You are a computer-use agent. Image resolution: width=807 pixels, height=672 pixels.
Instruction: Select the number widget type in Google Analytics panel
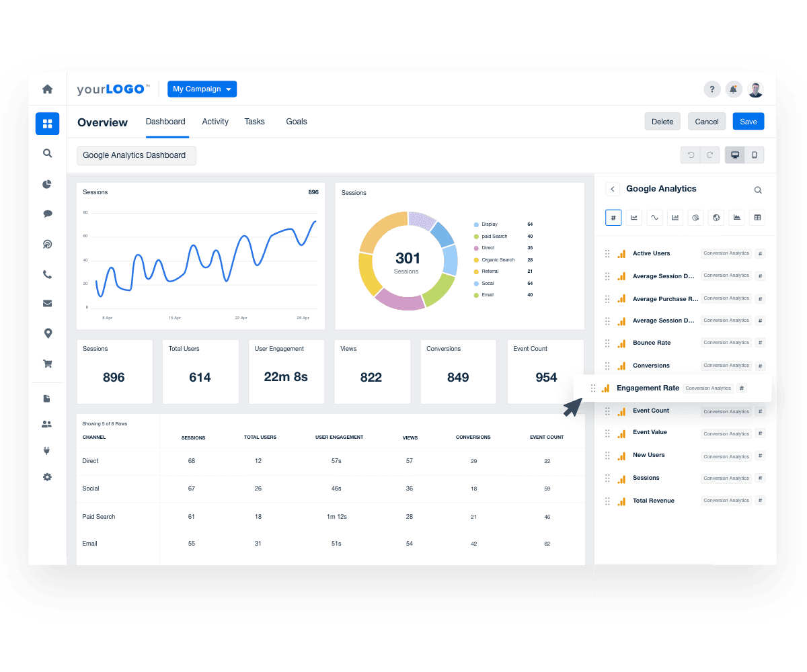pyautogui.click(x=613, y=217)
